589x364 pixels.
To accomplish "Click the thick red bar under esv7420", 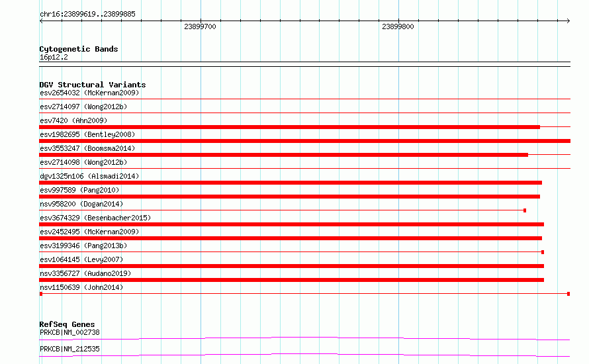I will pos(290,127).
